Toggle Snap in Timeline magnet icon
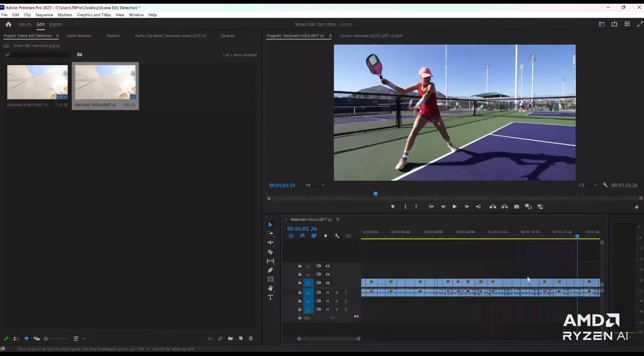This screenshot has width=644, height=356. click(302, 236)
